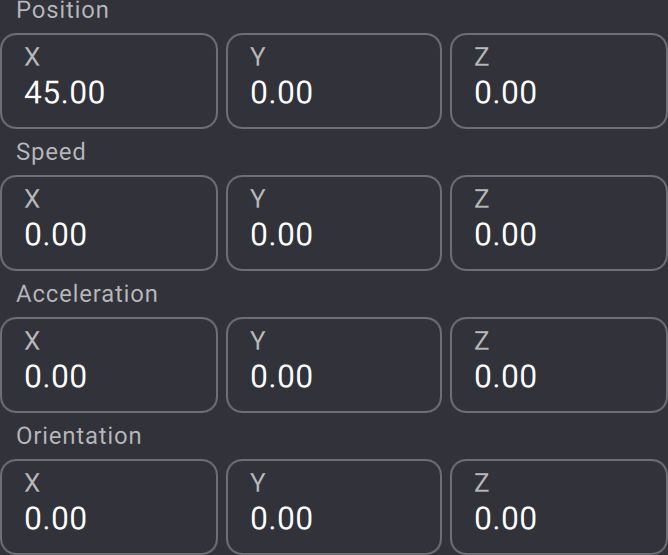
Task: Click the Acceleration X input field
Action: click(x=108, y=366)
